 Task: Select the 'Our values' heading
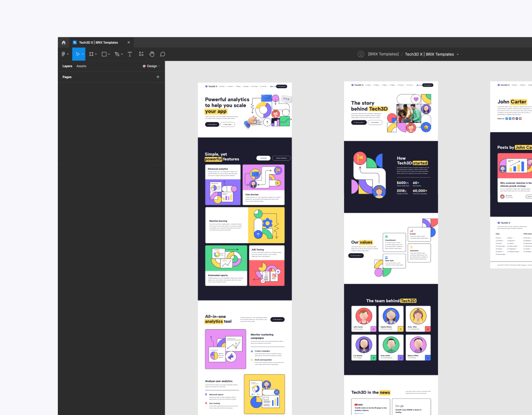click(362, 242)
